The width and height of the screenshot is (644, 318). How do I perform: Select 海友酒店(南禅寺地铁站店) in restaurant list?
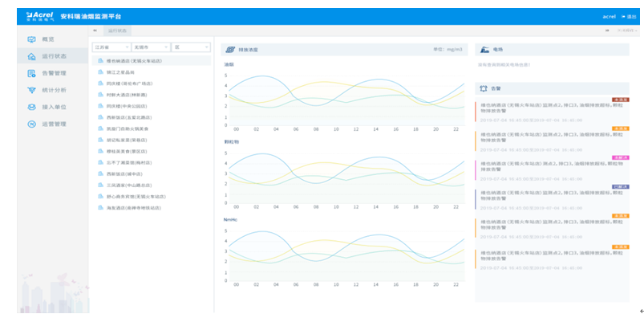(151, 208)
